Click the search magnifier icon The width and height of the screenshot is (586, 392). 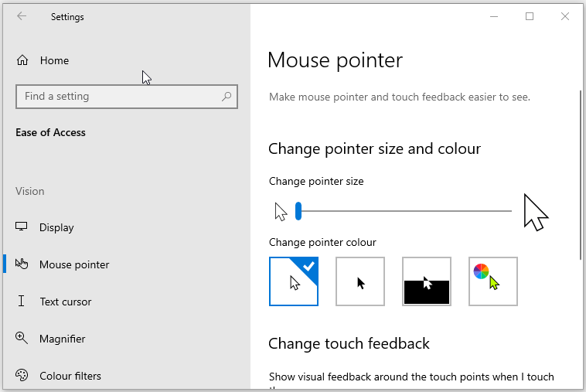(x=227, y=97)
